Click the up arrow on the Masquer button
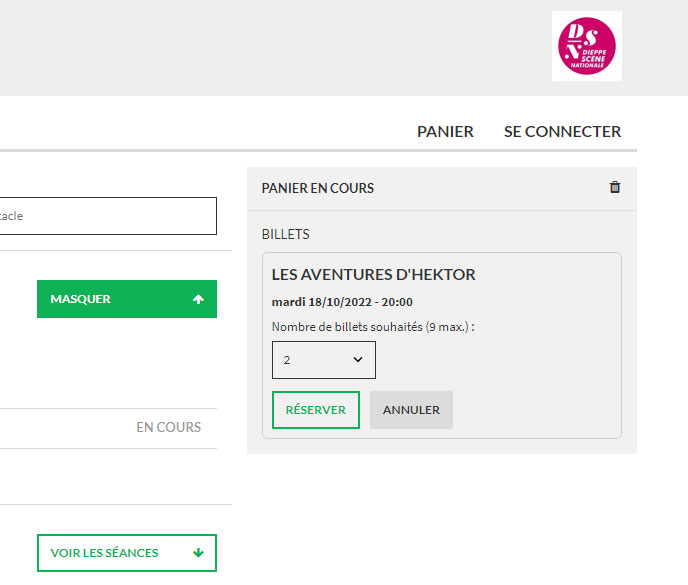The image size is (688, 585). coord(198,299)
